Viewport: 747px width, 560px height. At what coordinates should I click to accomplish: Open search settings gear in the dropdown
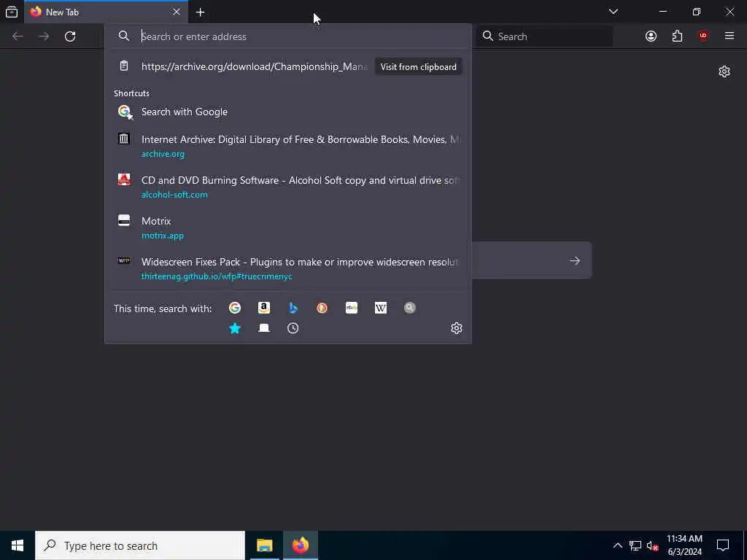point(457,328)
